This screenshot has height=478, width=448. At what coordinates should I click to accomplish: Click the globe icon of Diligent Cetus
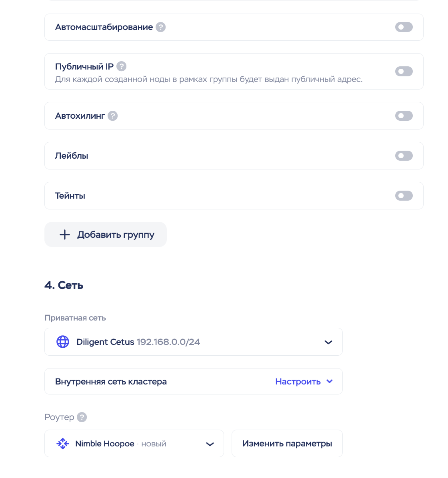[x=63, y=342]
